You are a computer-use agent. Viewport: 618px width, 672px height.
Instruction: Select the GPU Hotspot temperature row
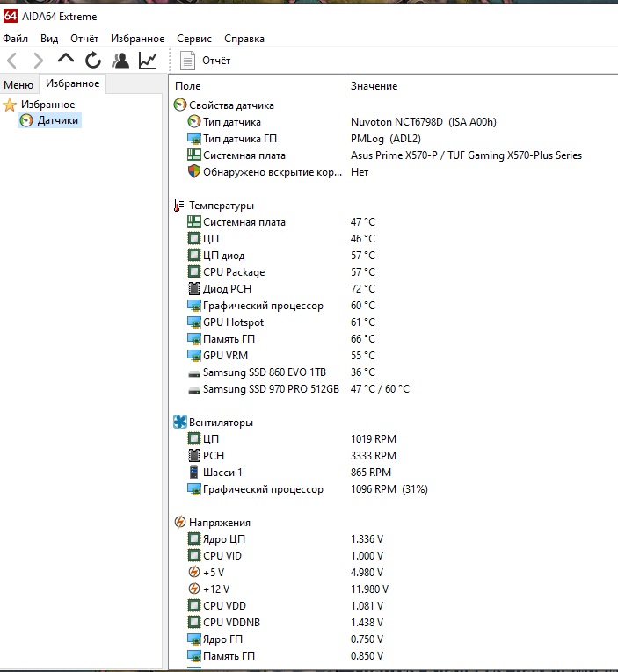pyautogui.click(x=233, y=322)
